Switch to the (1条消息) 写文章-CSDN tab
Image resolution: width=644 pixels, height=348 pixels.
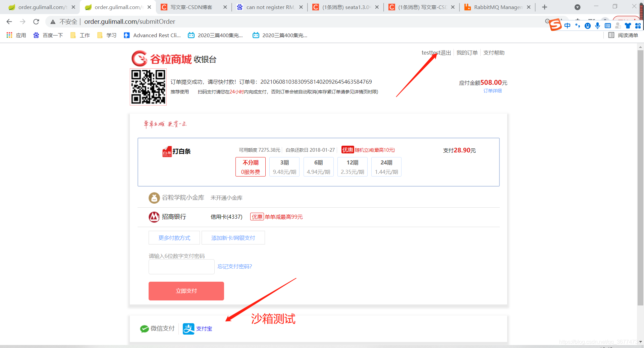[422, 7]
